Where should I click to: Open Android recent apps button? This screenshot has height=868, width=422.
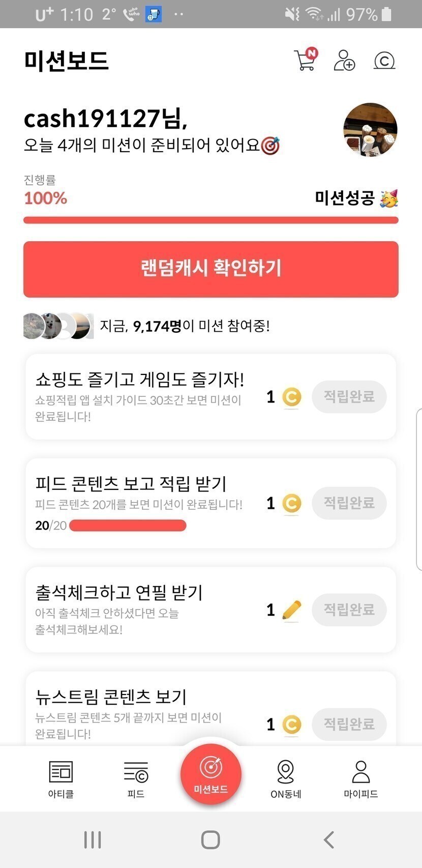pyautogui.click(x=93, y=840)
